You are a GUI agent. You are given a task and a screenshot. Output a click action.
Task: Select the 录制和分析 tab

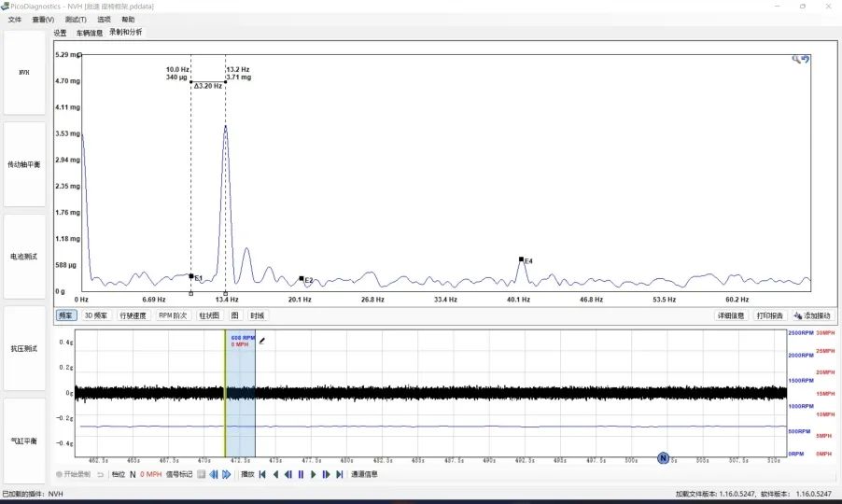126,33
